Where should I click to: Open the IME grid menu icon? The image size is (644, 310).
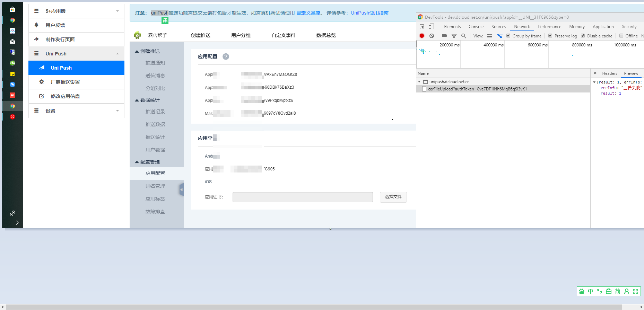[635, 291]
